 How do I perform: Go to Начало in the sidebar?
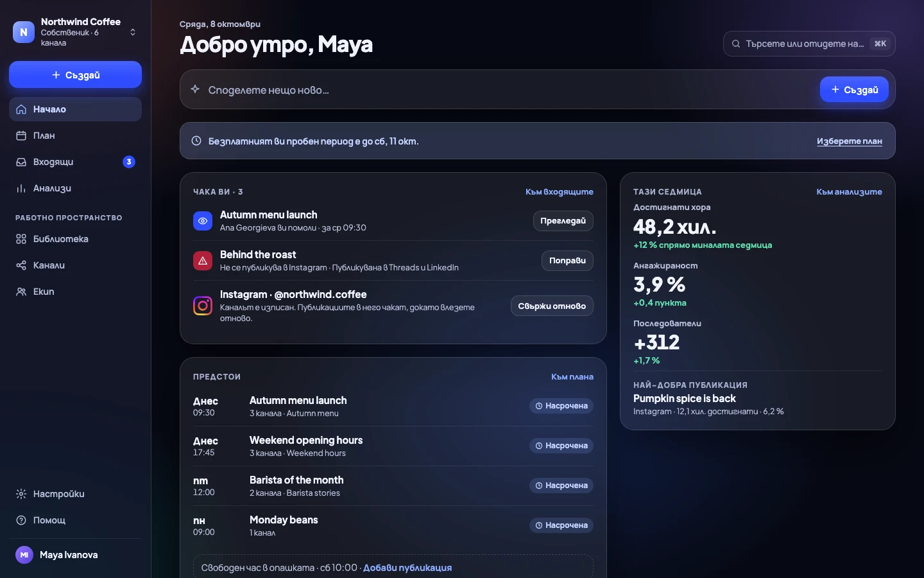(x=75, y=109)
